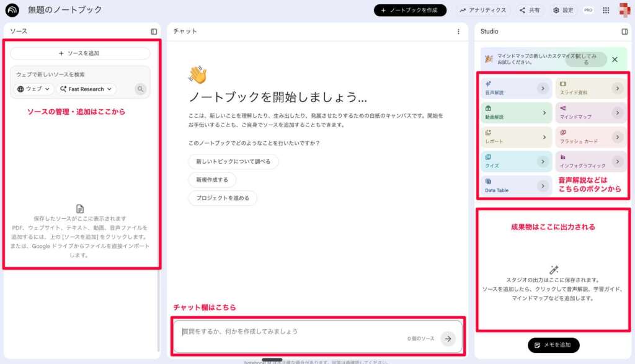The width and height of the screenshot is (635, 364).
Task: Click the sources panel vertical scrollbar
Action: (x=158, y=311)
